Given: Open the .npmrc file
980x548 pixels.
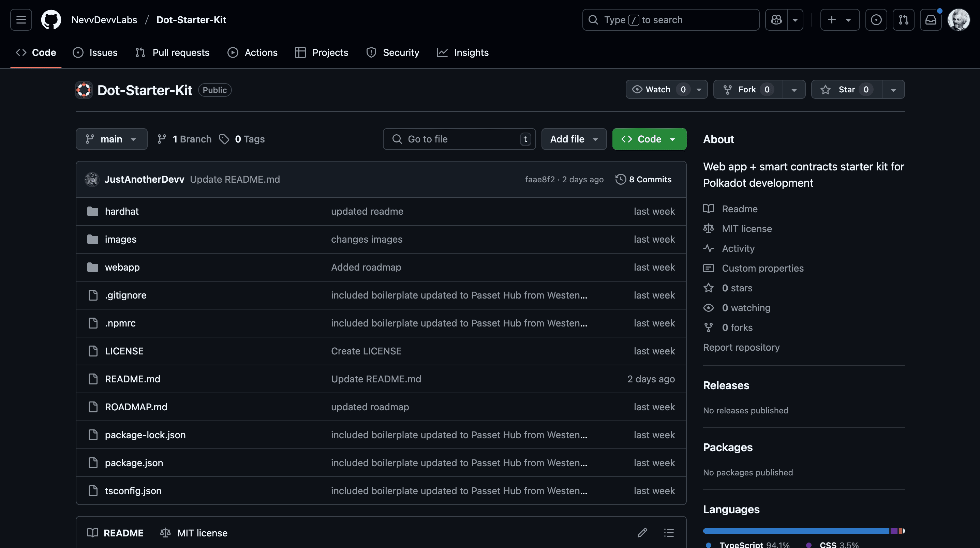Looking at the screenshot, I should (120, 323).
